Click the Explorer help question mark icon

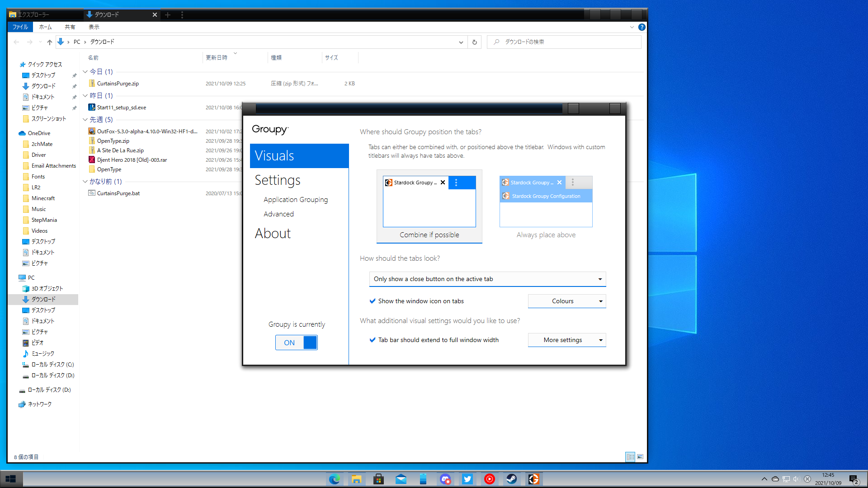[642, 27]
